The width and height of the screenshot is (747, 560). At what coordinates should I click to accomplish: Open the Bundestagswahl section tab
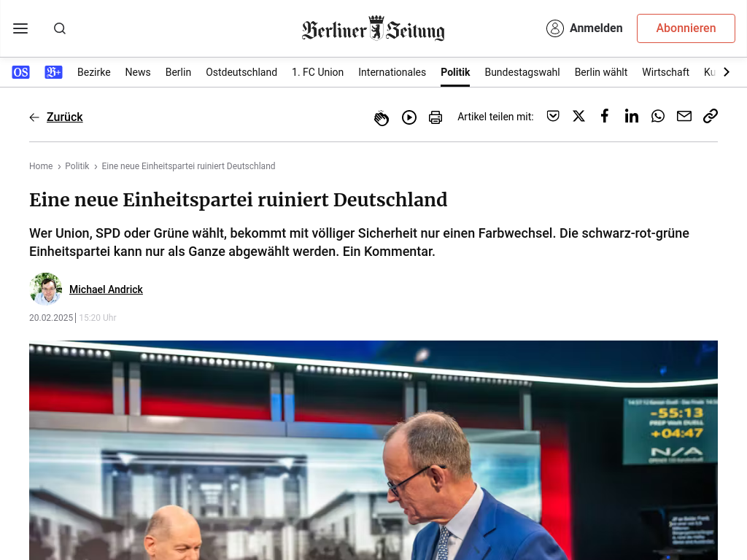(x=522, y=72)
